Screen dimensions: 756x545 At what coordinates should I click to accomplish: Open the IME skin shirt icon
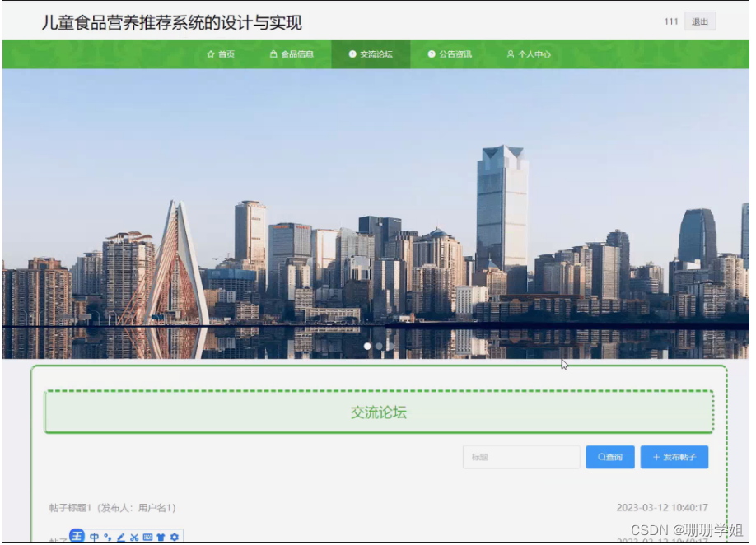pyautogui.click(x=161, y=537)
